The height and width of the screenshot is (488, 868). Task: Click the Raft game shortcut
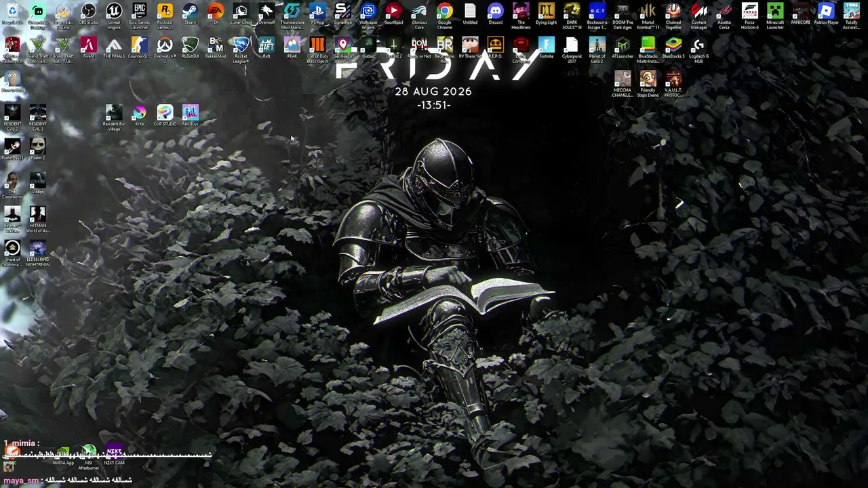tap(267, 48)
